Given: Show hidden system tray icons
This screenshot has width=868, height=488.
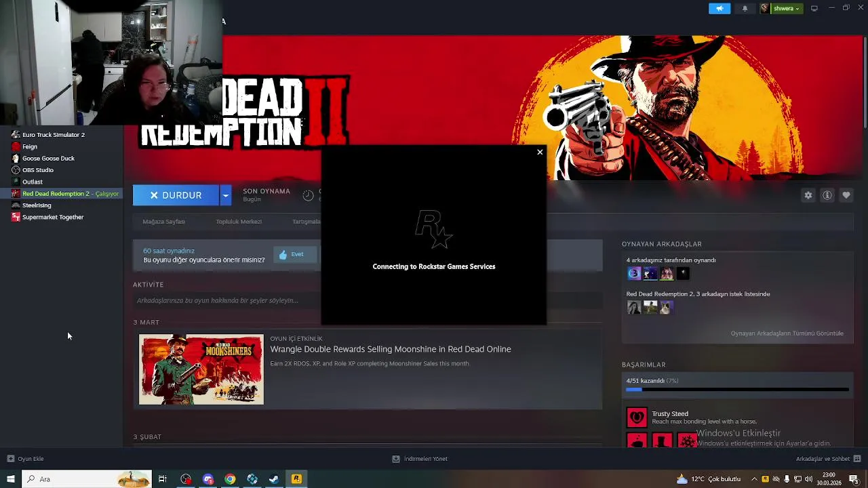Looking at the screenshot, I should 755,479.
